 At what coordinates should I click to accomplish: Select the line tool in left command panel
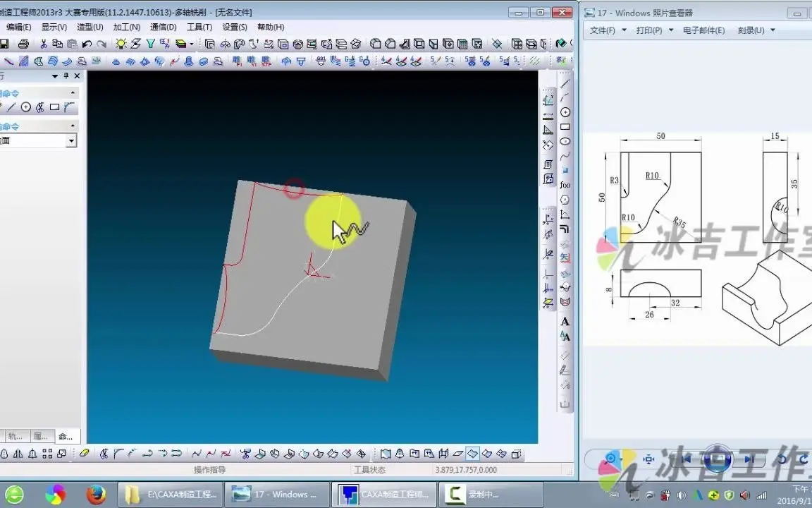[11, 107]
